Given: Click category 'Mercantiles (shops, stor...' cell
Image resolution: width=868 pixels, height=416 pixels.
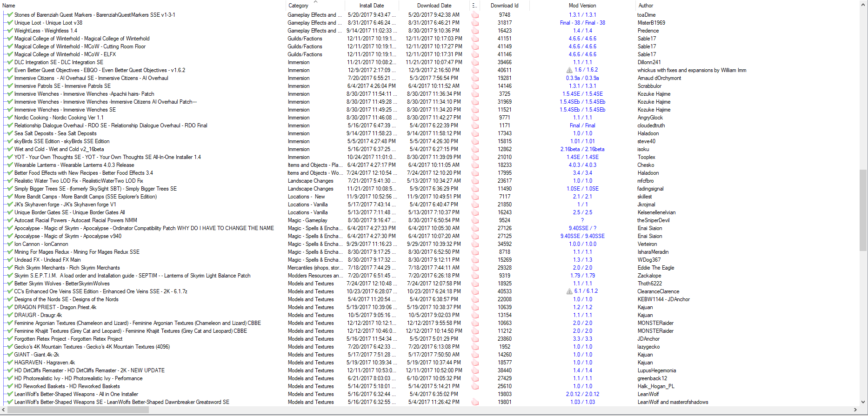Looking at the screenshot, I should pos(315,268).
